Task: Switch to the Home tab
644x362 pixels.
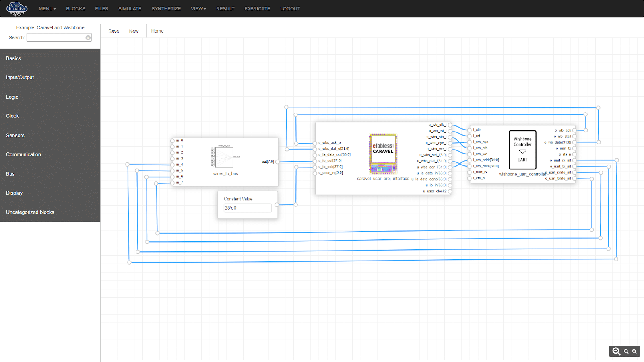Action: coord(157,31)
